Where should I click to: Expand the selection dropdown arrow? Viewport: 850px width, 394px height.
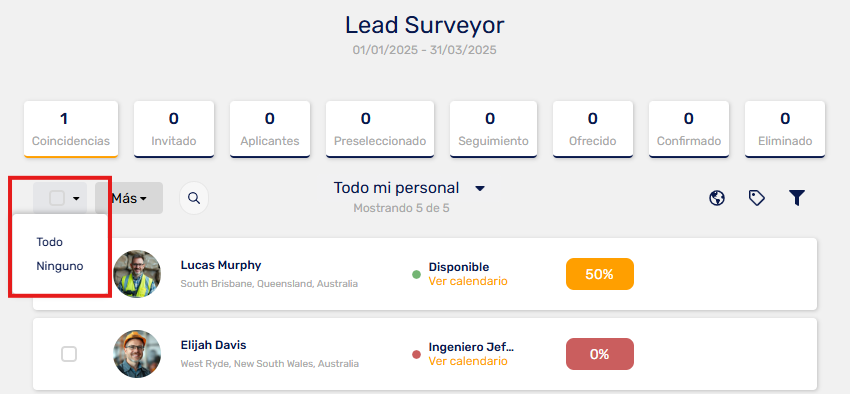76,199
